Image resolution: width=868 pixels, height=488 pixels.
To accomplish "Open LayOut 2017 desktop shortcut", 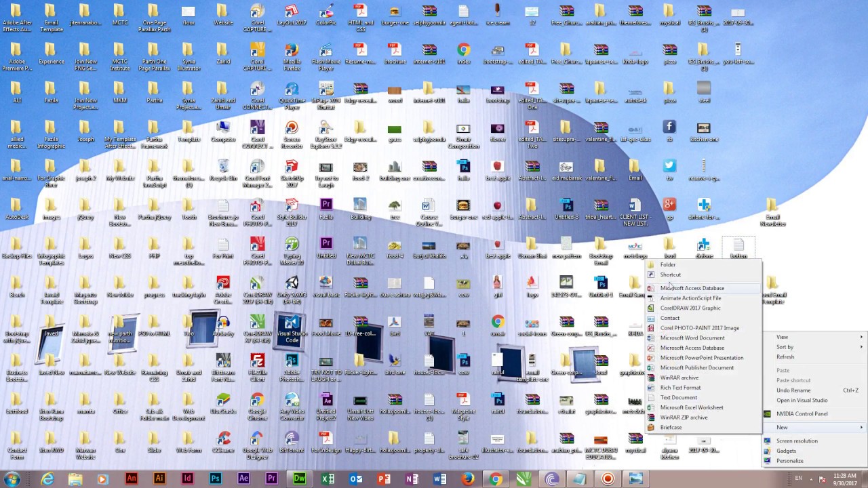I will [x=292, y=15].
